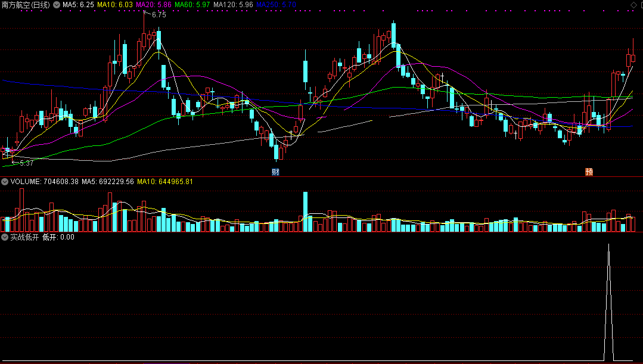Viewport: 643px width, 364px height.
Task: Click the MA20: 5.86 legend
Action: click(x=153, y=5)
